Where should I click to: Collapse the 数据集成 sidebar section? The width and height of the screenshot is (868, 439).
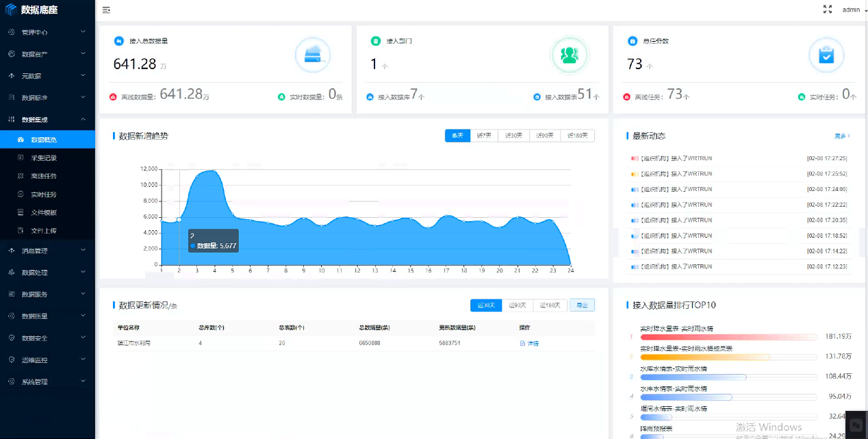pos(47,120)
